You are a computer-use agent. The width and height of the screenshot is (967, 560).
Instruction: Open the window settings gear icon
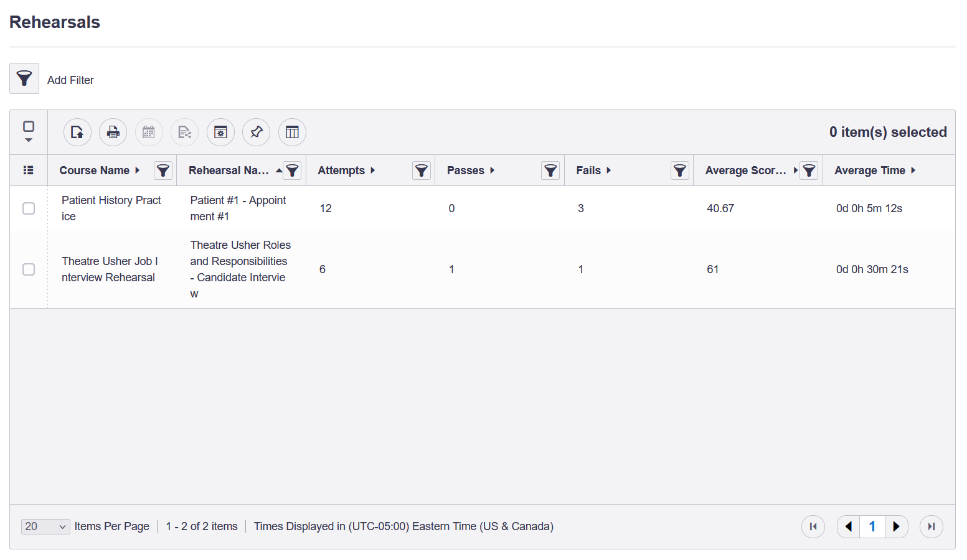coord(220,132)
